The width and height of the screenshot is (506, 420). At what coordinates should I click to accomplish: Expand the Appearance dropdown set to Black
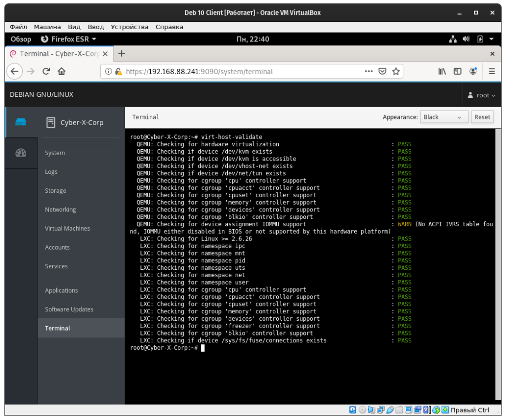coord(444,117)
